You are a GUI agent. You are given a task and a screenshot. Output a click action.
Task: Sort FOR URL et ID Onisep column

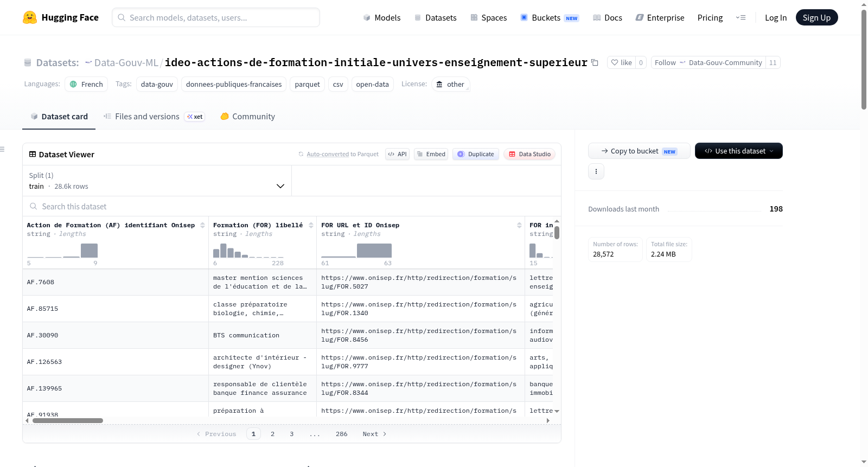(519, 225)
